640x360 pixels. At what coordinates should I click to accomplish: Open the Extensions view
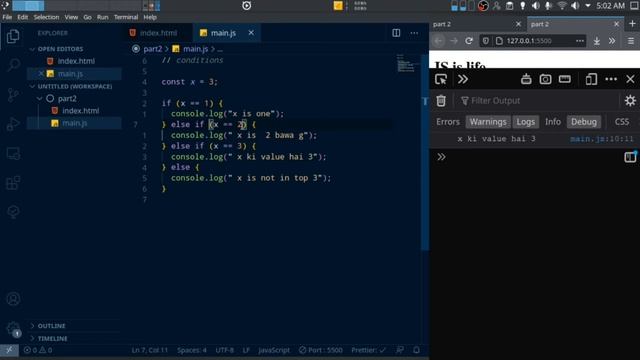[13, 182]
